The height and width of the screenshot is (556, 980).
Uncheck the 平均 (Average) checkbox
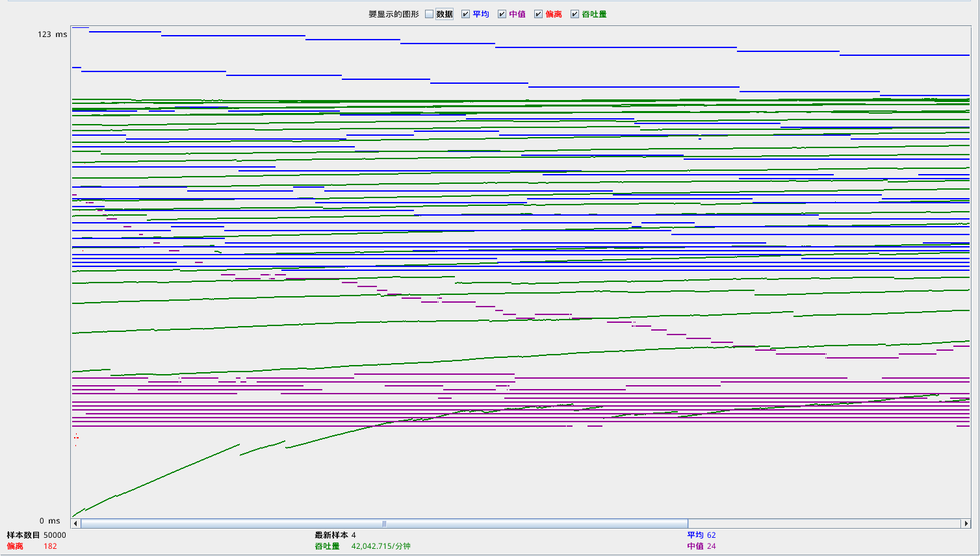pyautogui.click(x=465, y=14)
